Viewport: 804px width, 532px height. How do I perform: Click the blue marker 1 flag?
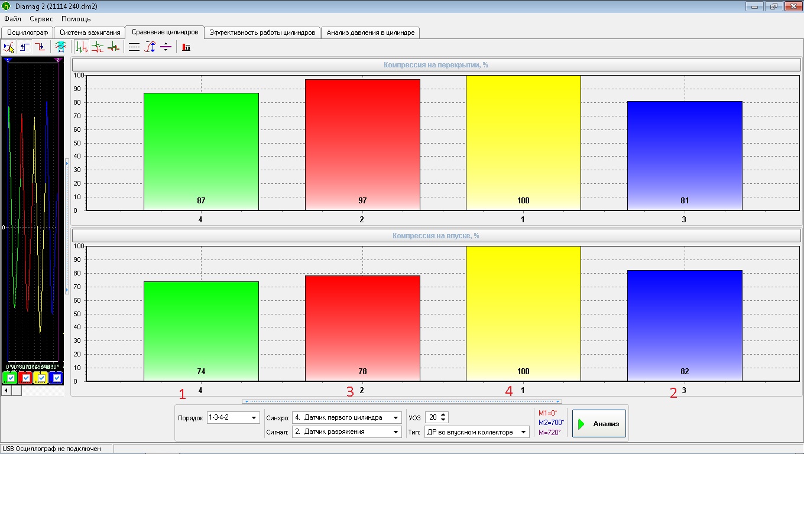click(8, 60)
